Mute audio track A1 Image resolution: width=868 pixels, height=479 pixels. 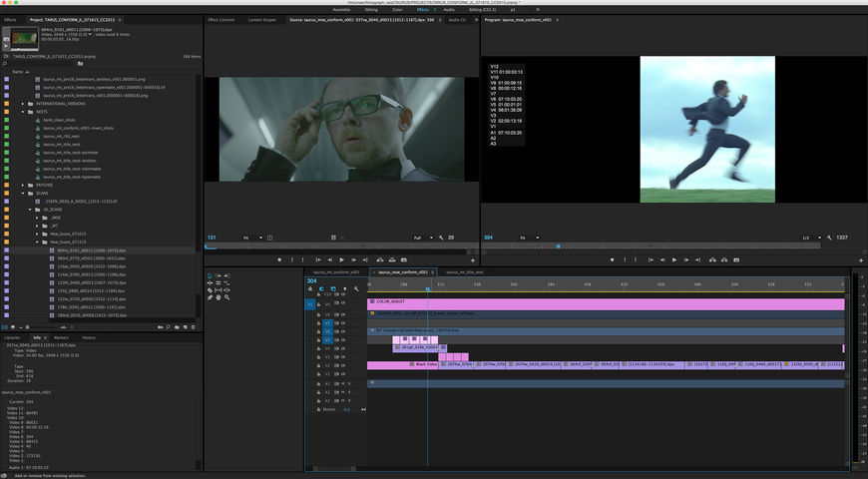[343, 383]
